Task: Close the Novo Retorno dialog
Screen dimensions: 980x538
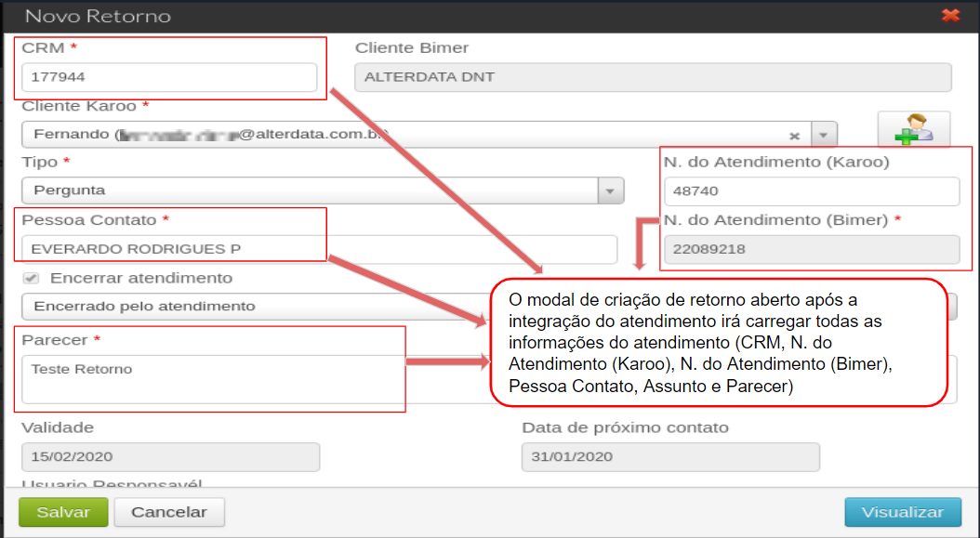Action: (x=950, y=15)
